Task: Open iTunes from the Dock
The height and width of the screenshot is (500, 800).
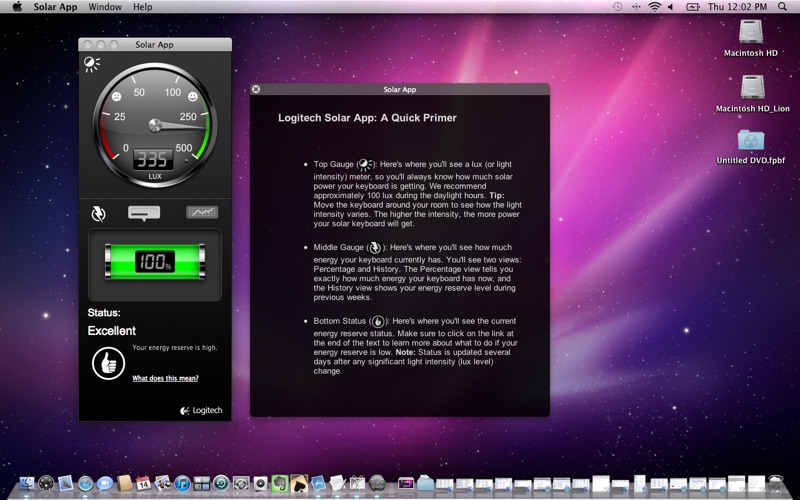Action: [182, 483]
